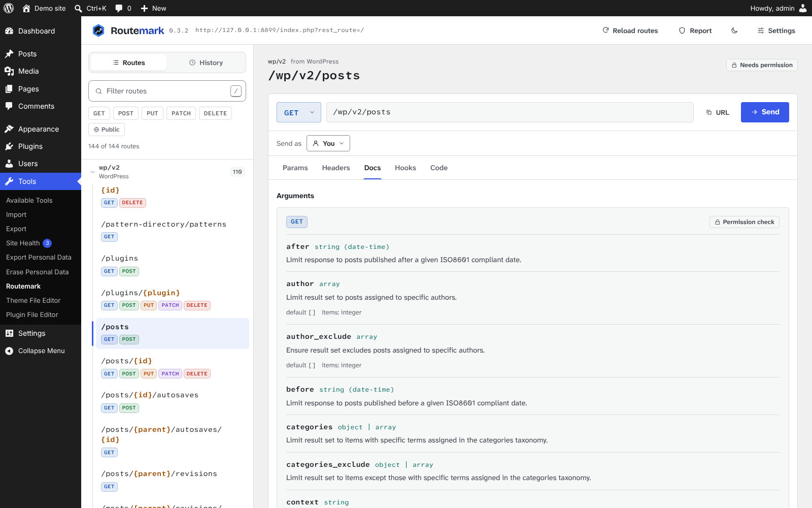The width and height of the screenshot is (812, 508).
Task: Open the Ctrl+K search icon
Action: click(x=78, y=8)
